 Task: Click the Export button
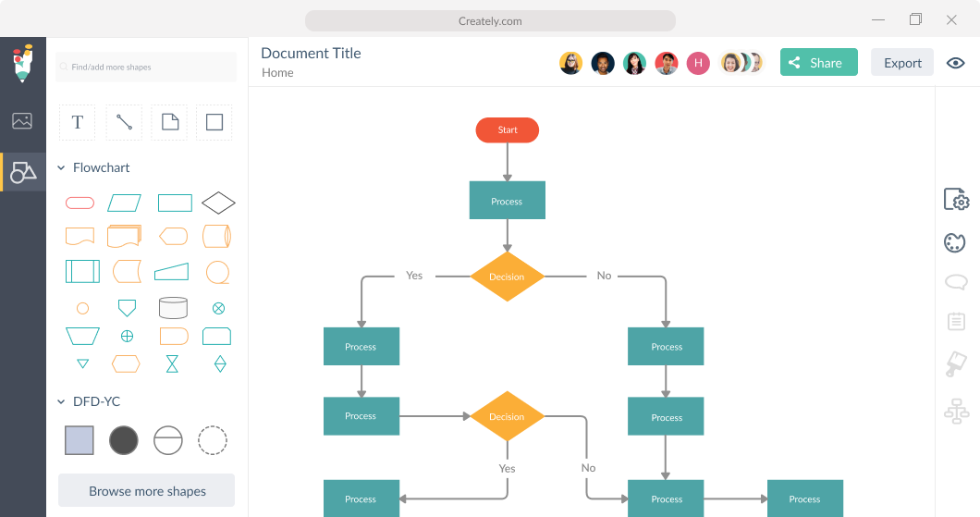902,63
